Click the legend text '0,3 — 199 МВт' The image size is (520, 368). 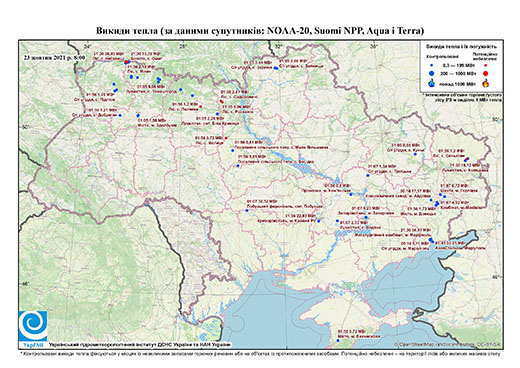click(458, 66)
